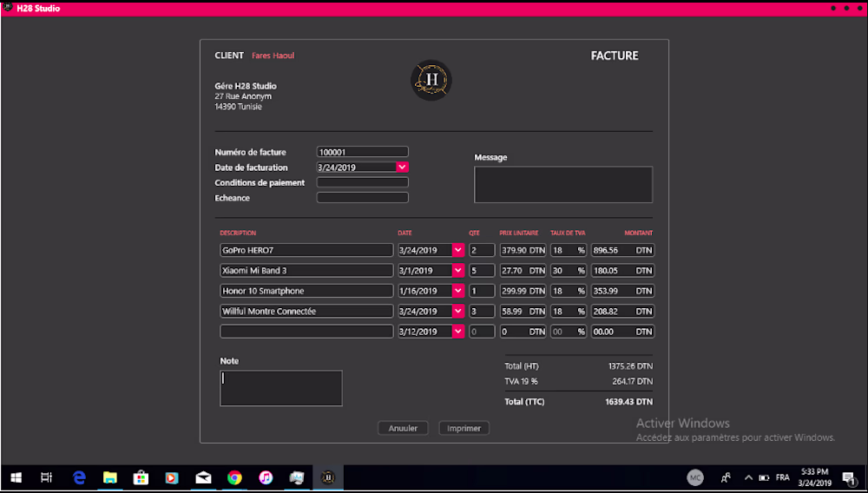
Task: Open Task View in the taskbar
Action: (47, 477)
